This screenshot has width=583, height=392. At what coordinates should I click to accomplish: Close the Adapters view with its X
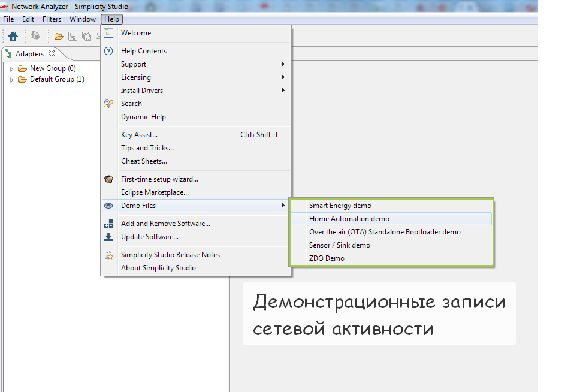coord(52,53)
